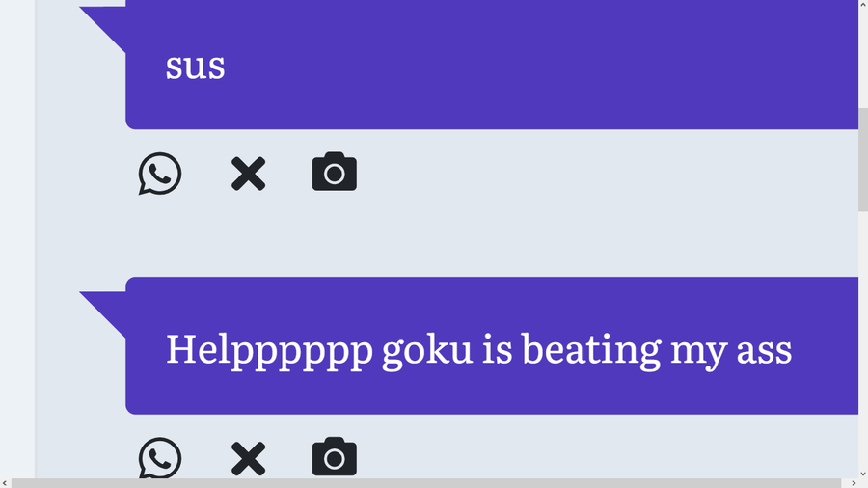Click the vertical scrollbar down arrow

point(863,474)
